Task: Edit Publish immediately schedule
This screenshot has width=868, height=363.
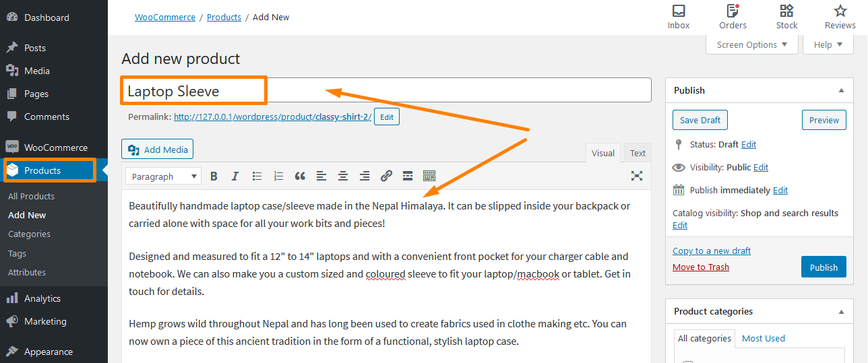Action: [780, 190]
